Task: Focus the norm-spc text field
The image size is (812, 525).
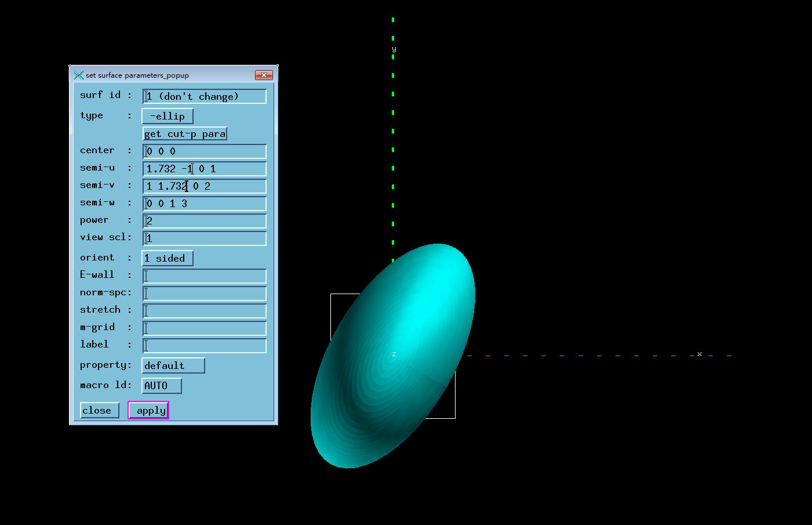Action: (205, 294)
